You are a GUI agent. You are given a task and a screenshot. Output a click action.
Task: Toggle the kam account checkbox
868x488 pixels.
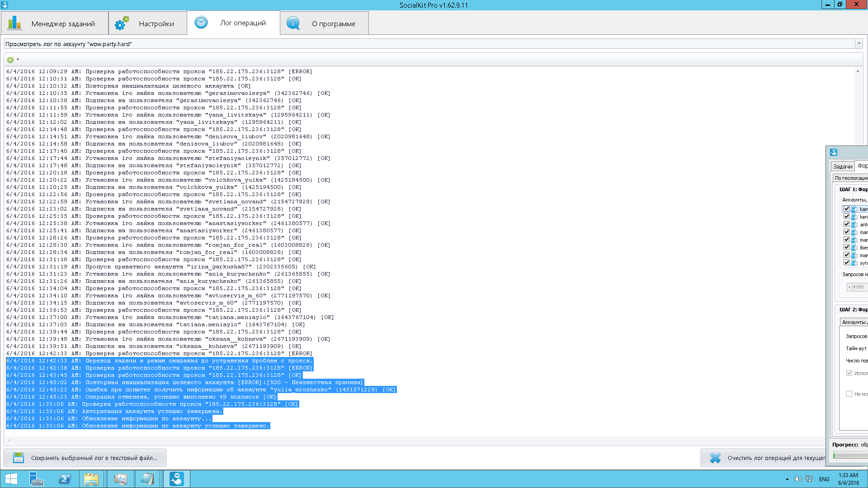click(846, 209)
